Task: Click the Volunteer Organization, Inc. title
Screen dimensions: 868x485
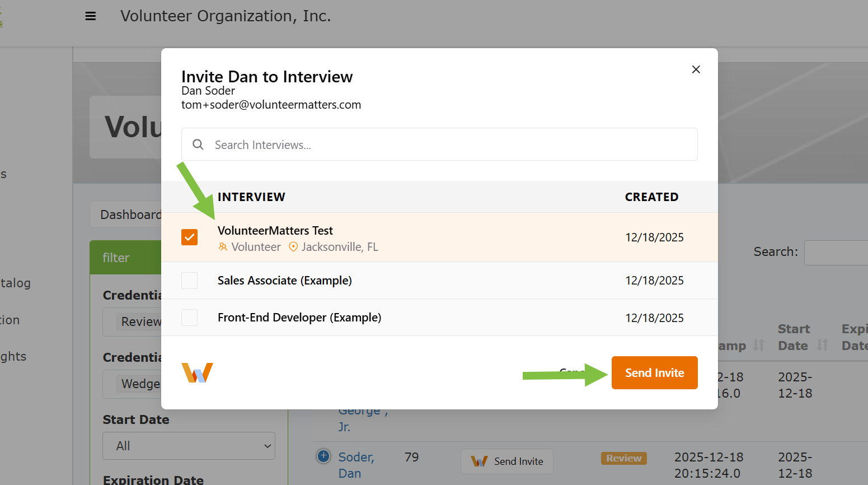Action: tap(226, 16)
